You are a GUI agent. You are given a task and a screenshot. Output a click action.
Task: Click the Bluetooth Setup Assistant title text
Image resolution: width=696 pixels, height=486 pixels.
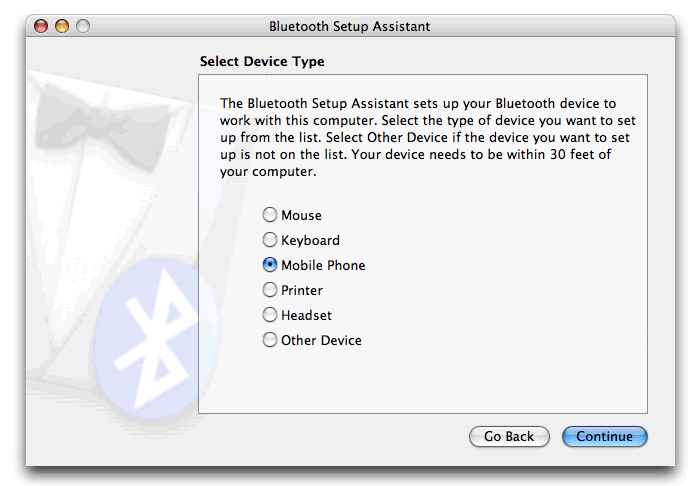pos(349,26)
